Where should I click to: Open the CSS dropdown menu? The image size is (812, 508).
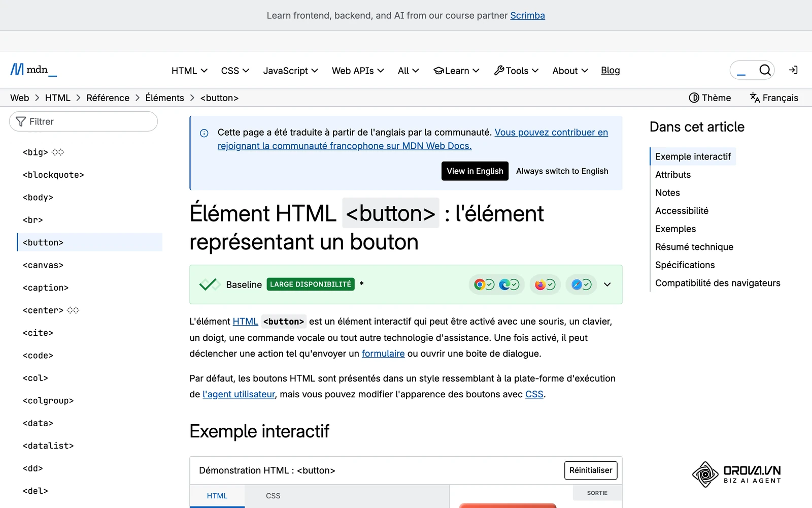coord(235,71)
